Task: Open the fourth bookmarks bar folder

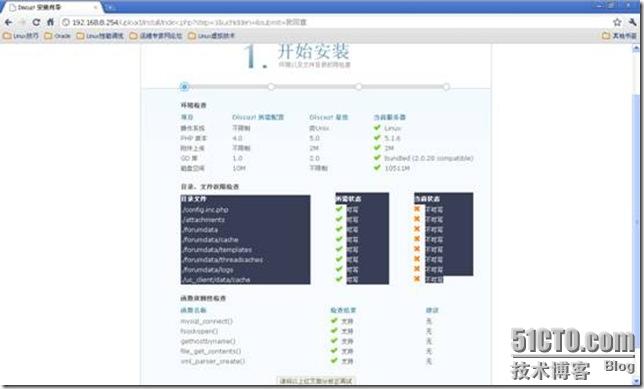Action: [x=156, y=36]
